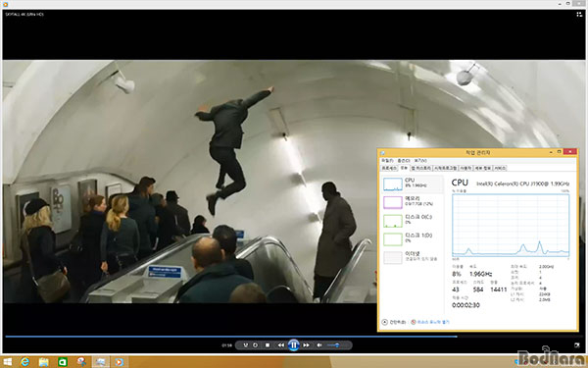Open Internet Explorer from the taskbar

24,362
